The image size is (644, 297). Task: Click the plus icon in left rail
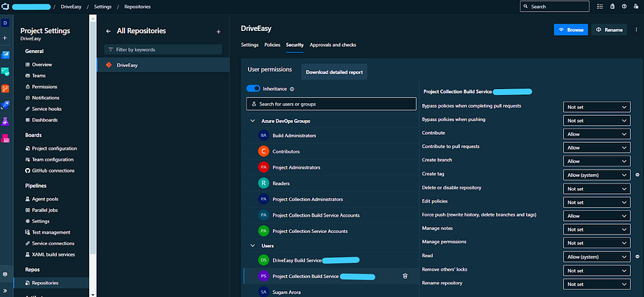click(x=5, y=38)
